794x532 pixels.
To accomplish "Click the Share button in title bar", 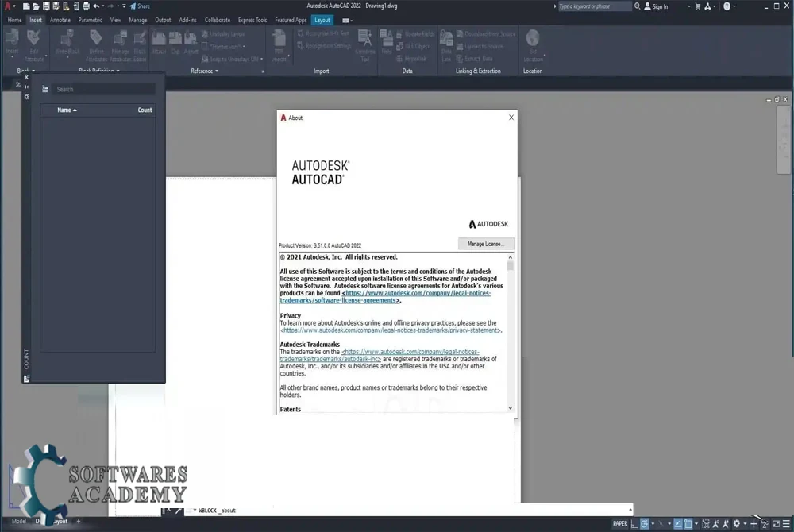I will pos(139,6).
